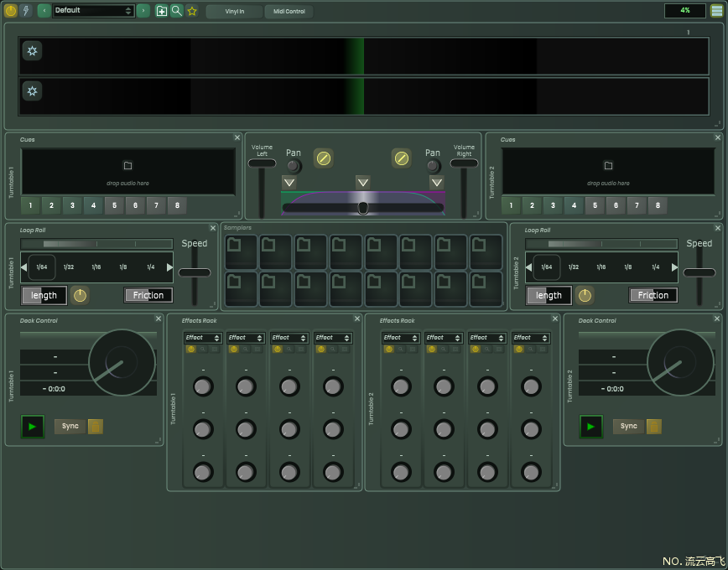Open the Default preset dropdown
The width and height of the screenshot is (728, 570).
93,11
